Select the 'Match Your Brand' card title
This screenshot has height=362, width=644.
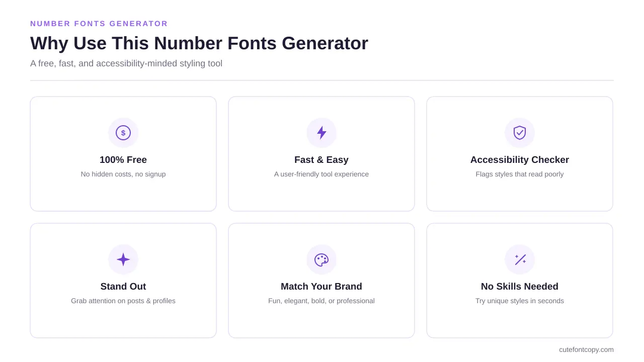[x=321, y=287]
